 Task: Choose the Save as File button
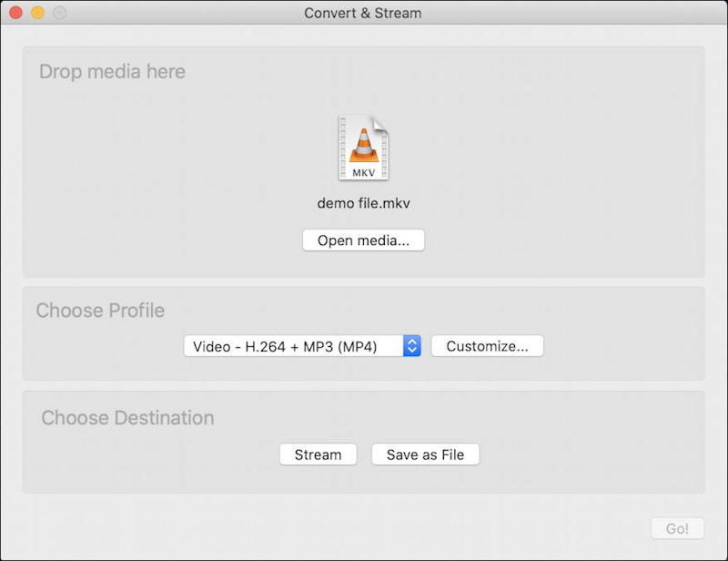(425, 454)
